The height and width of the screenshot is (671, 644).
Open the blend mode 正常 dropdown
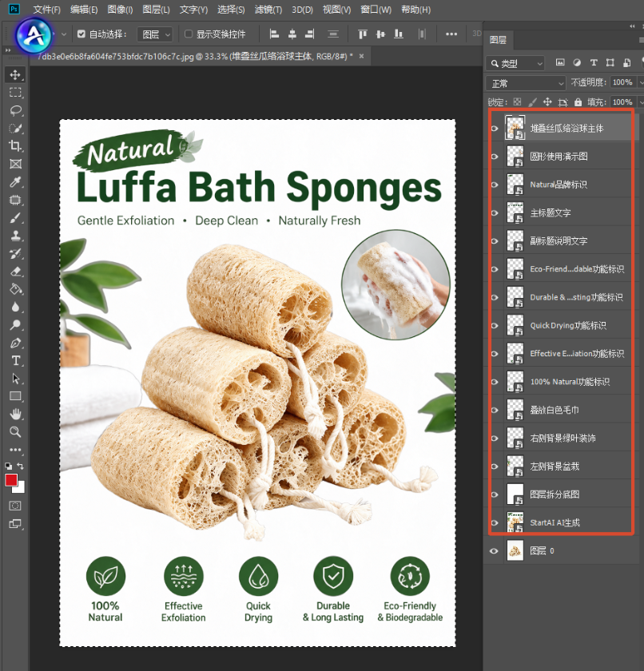point(526,83)
